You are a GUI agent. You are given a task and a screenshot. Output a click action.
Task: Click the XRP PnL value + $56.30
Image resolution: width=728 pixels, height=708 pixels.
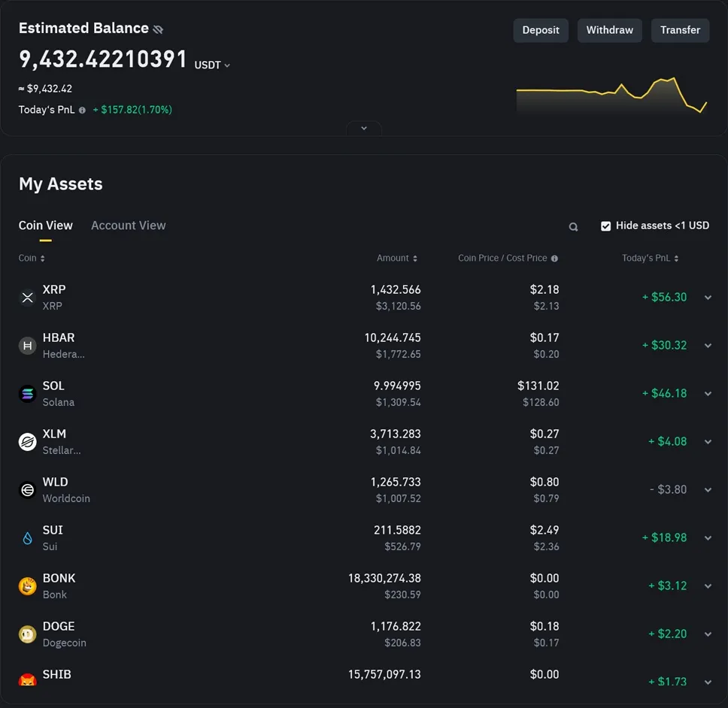664,298
